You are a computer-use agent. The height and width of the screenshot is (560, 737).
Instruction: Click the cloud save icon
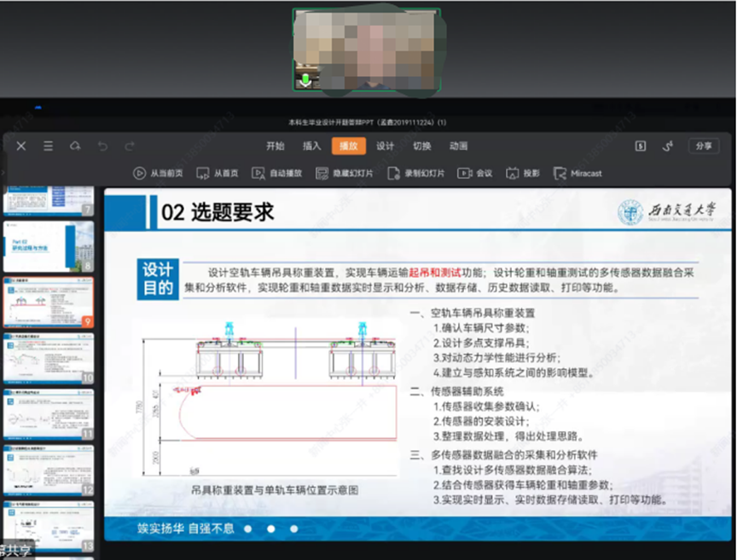click(75, 147)
